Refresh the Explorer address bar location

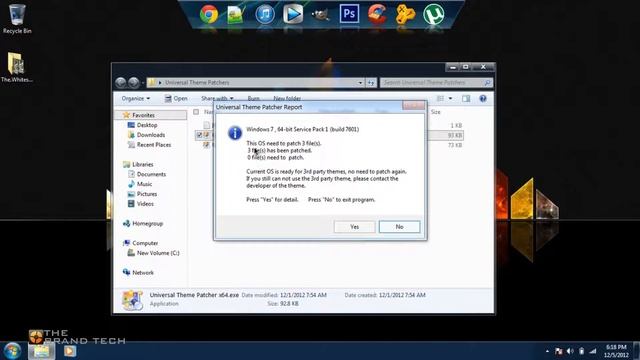pos(371,82)
